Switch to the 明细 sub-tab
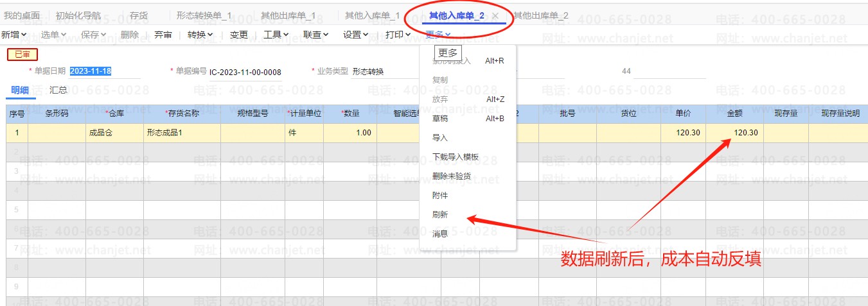This screenshot has height=306, width=868. click(20, 90)
